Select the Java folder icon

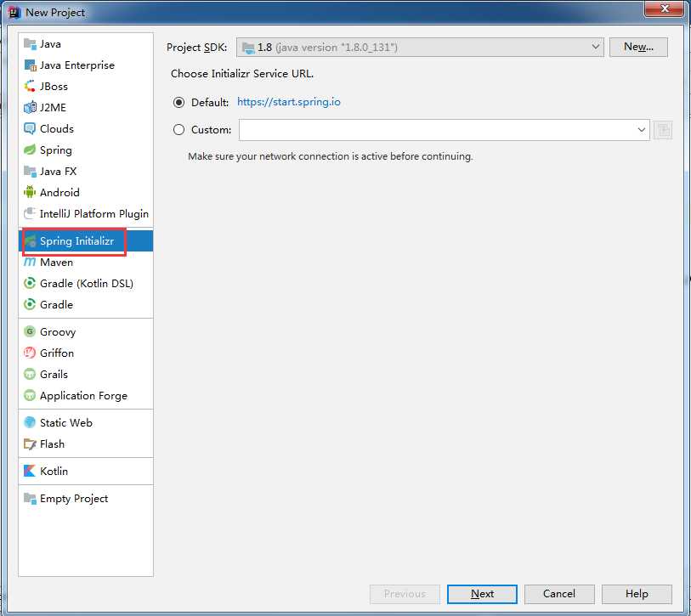(x=30, y=43)
